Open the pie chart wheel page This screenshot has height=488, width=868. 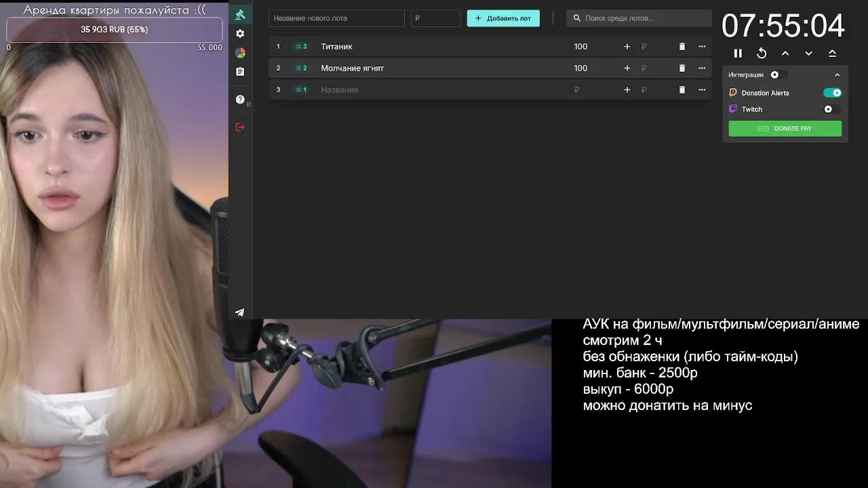click(240, 52)
